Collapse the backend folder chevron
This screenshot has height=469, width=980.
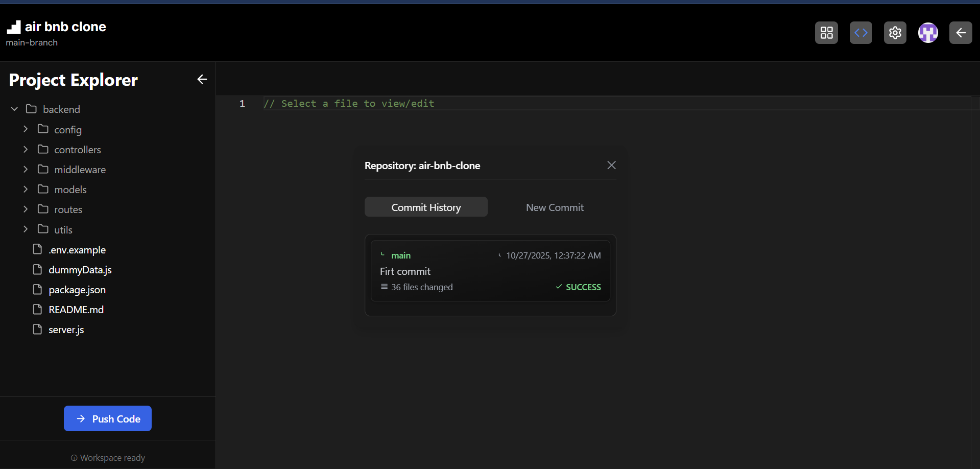pos(14,109)
